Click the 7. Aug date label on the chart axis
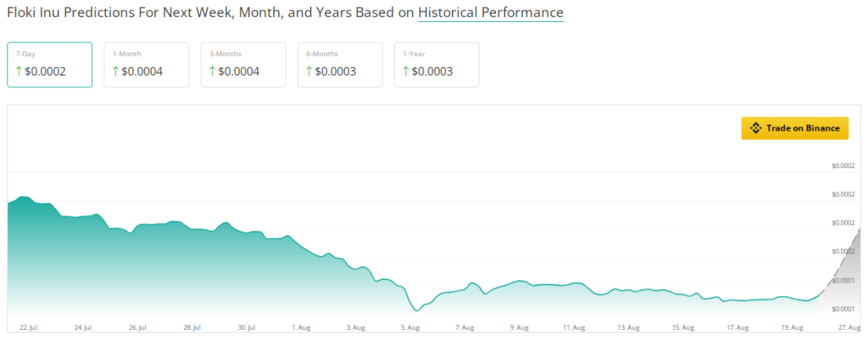The image size is (868, 342). [x=465, y=328]
